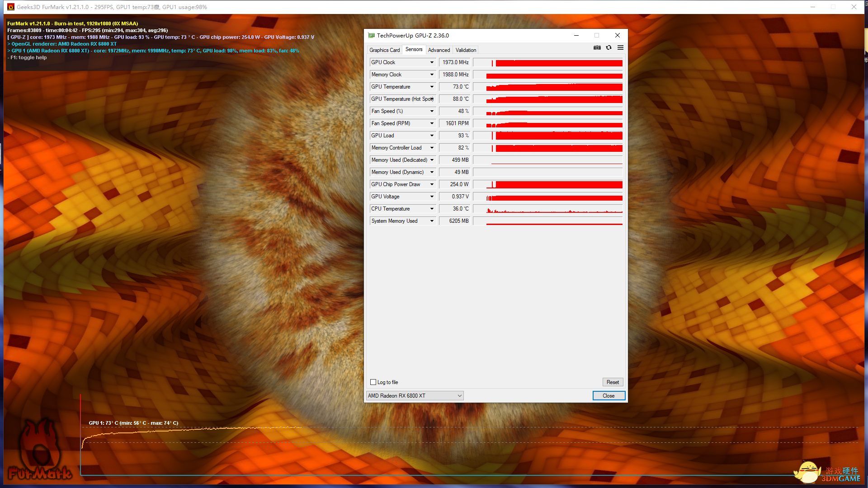Open the CPU Temperature sensor dropdown
868x488 pixels.
[432, 209]
